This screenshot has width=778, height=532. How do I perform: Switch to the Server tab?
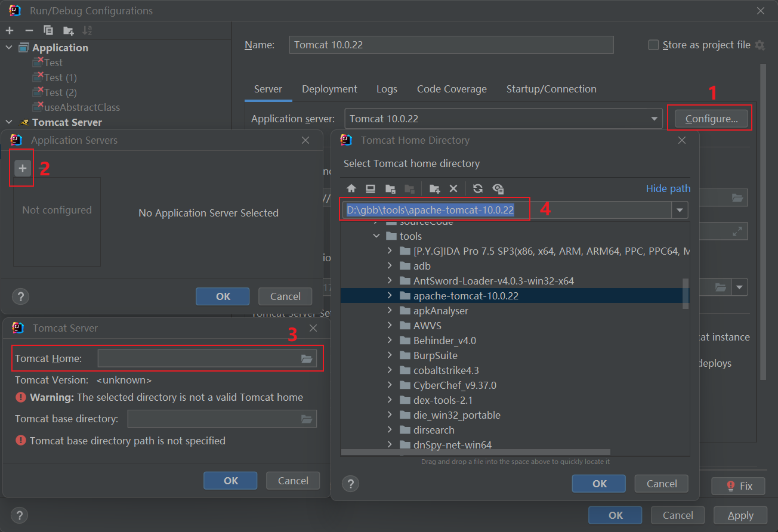tap(268, 89)
